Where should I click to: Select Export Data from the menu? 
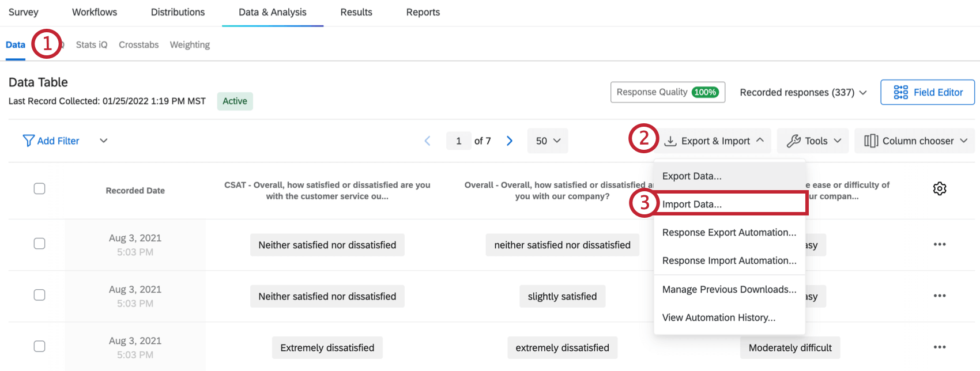coord(692,176)
